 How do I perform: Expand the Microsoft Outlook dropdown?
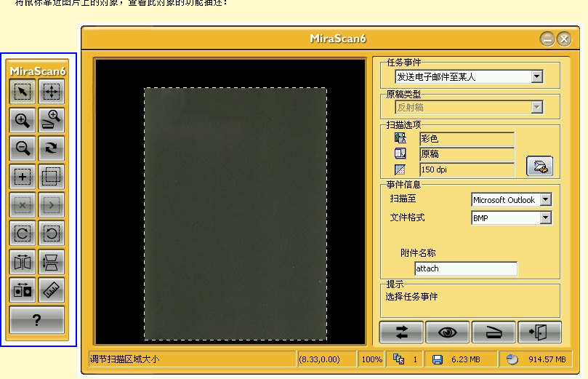pos(546,199)
